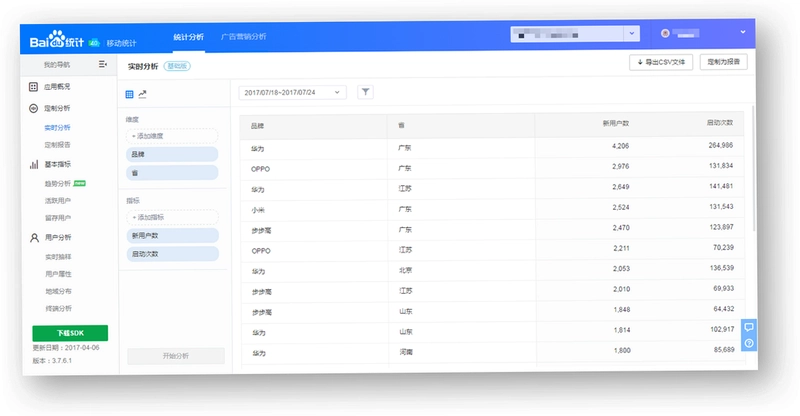Select the 新用户数 metric chip

(172, 235)
